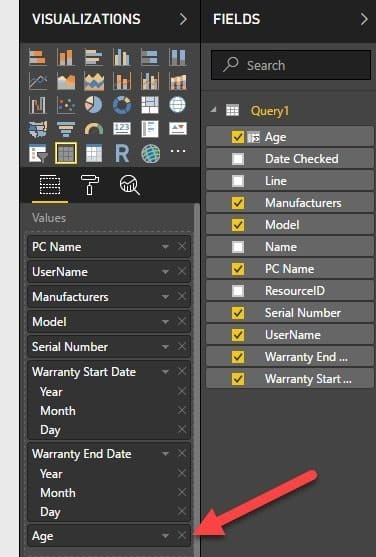Select the pie chart visualization icon
This screenshot has height=557, width=376.
(93, 105)
